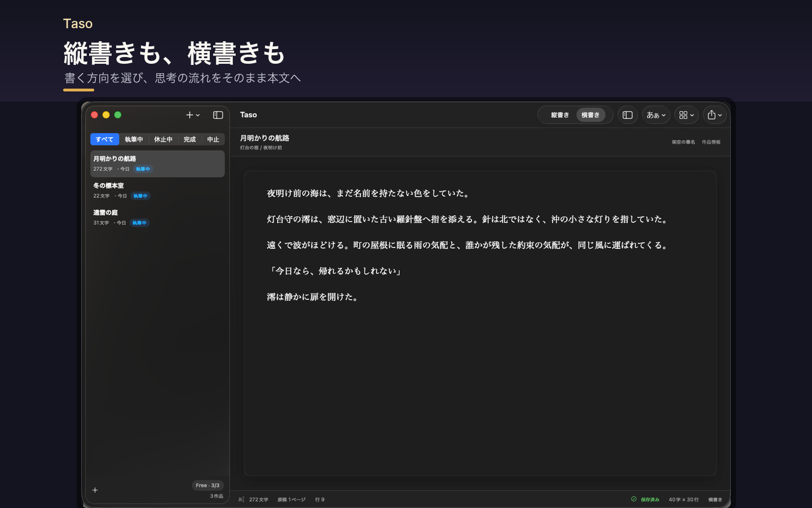Open the work 月明かりの航路 in the list

coord(157,164)
